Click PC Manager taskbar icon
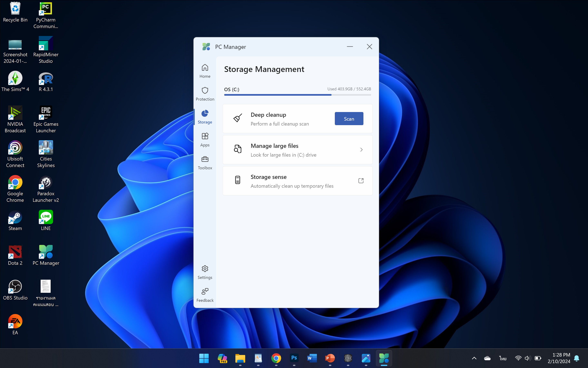 point(384,358)
